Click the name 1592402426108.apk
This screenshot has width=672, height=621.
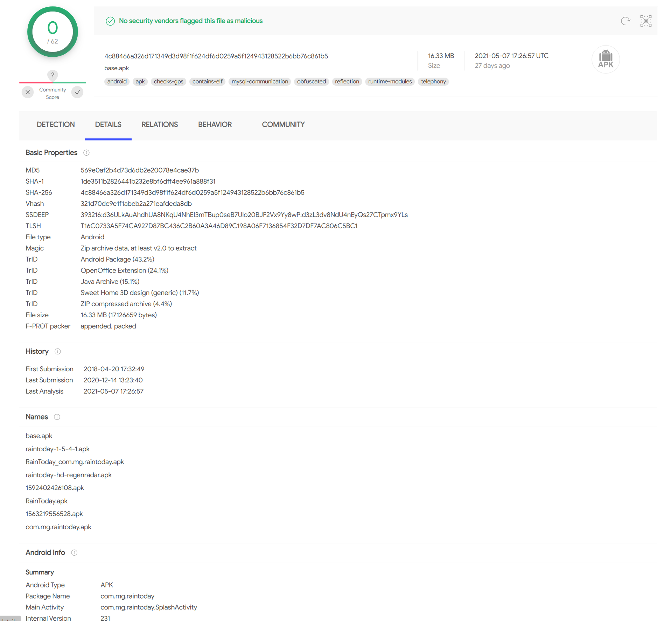coord(55,488)
